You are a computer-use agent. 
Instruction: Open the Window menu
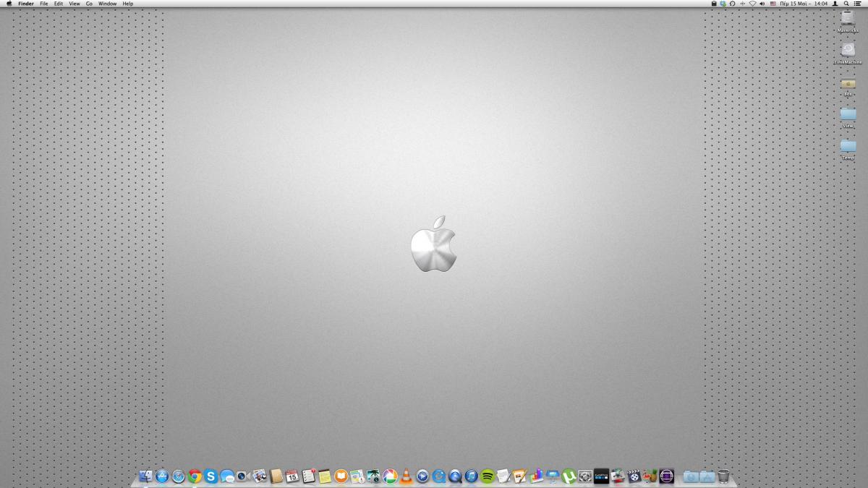coord(107,4)
